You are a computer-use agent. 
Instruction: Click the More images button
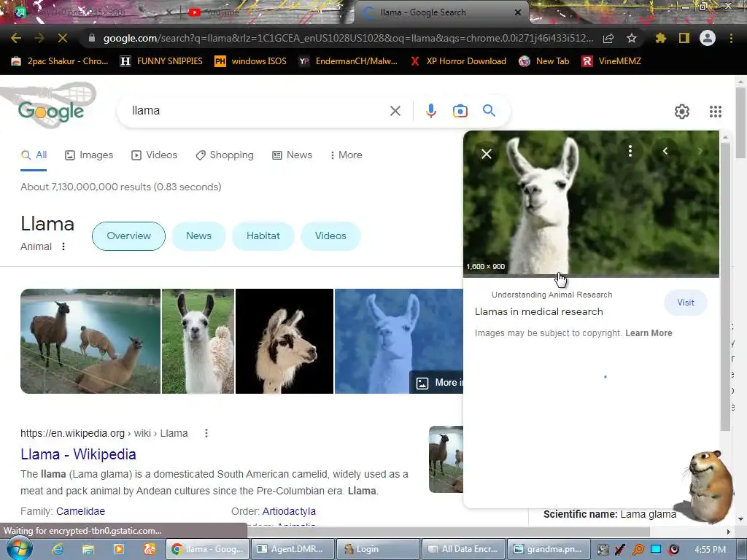436,382
